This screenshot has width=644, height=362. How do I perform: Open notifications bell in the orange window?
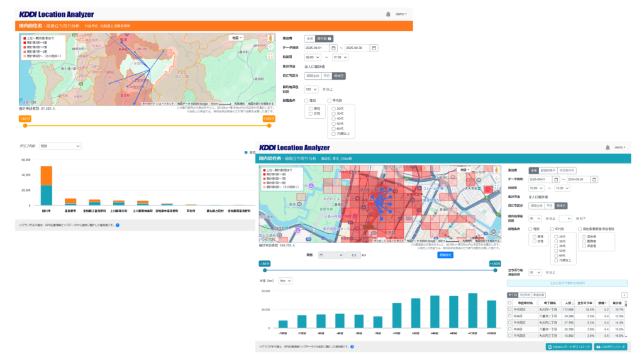coord(388,14)
